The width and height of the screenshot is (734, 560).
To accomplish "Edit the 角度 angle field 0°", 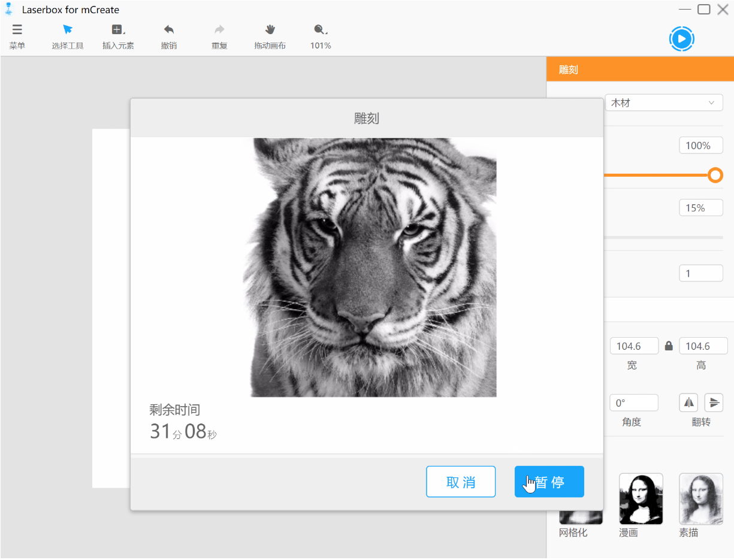I will pyautogui.click(x=634, y=402).
